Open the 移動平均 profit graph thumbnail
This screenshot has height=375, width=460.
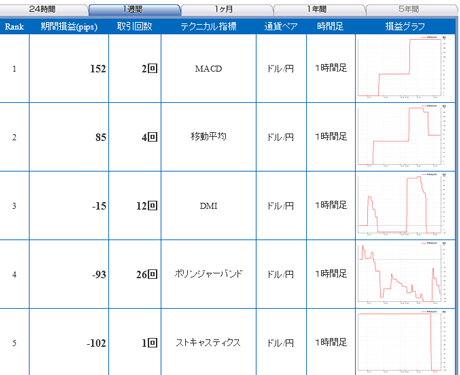point(402,136)
